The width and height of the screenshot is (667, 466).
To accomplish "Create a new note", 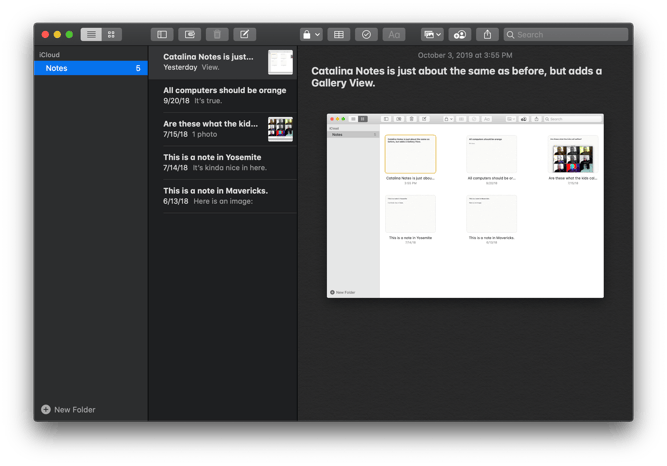I will pos(245,34).
